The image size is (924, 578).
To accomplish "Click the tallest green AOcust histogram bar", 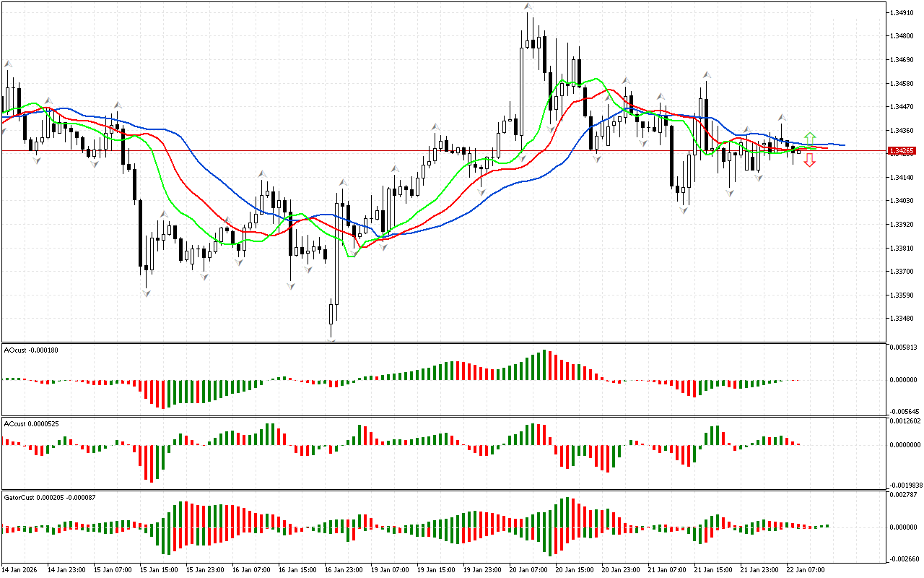I will [x=546, y=365].
